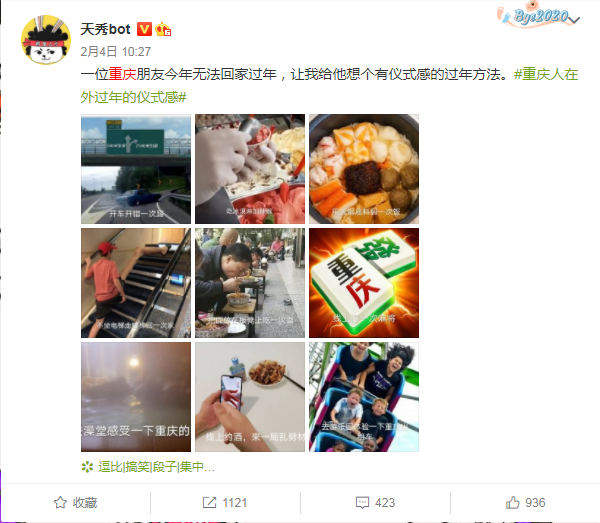The height and width of the screenshot is (523, 600).
Task: Expand the post options chevron by Bye2020
Action: (574, 19)
